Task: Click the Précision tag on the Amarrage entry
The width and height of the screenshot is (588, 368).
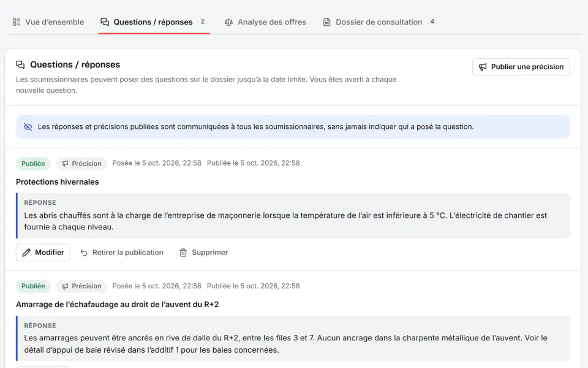Action: coord(81,286)
